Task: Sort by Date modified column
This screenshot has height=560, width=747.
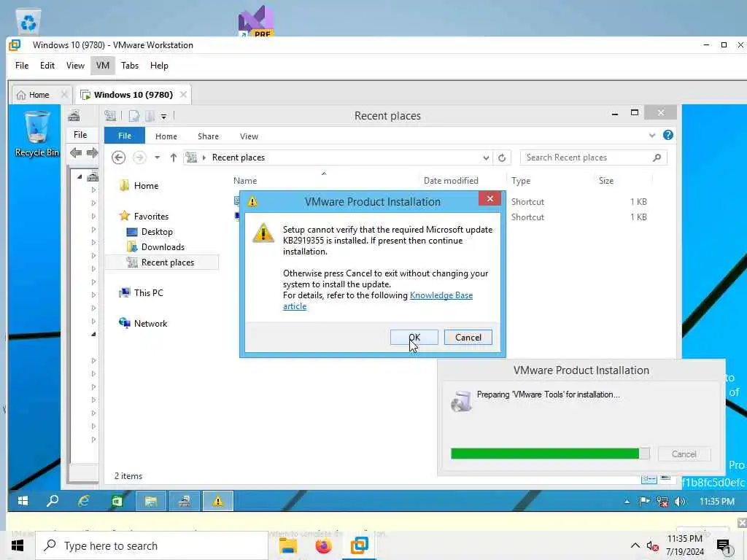Action: click(x=451, y=181)
